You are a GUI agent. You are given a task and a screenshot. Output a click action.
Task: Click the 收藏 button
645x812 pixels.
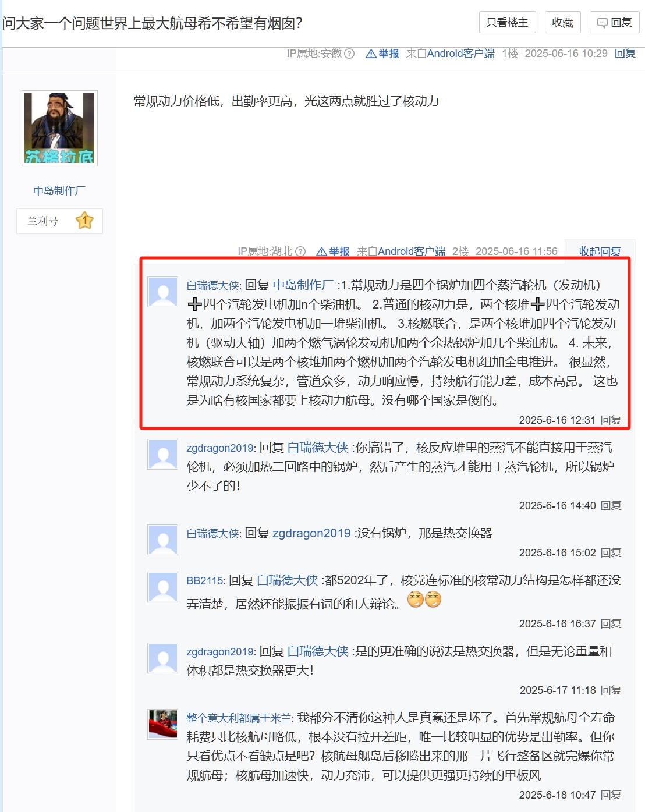coord(563,22)
